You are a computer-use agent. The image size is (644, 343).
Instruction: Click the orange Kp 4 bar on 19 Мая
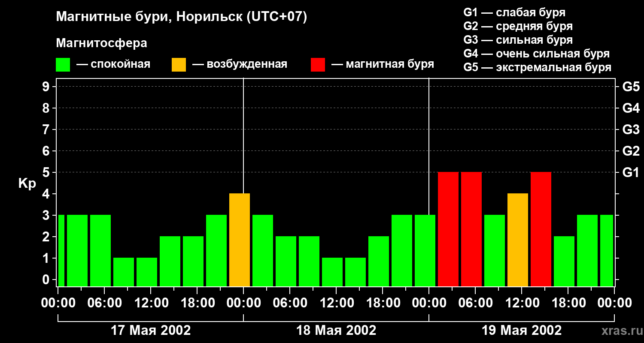pos(518,240)
